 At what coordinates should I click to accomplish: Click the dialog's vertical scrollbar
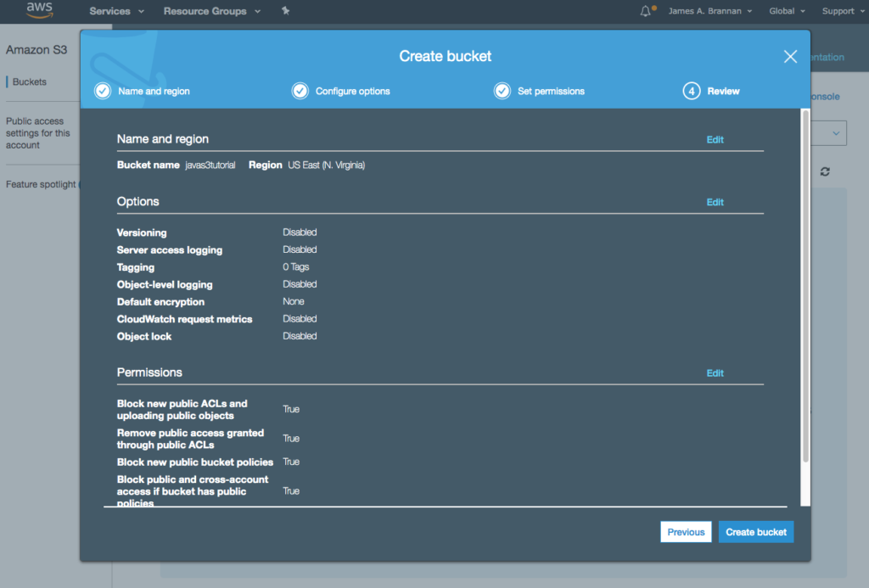pyautogui.click(x=805, y=285)
